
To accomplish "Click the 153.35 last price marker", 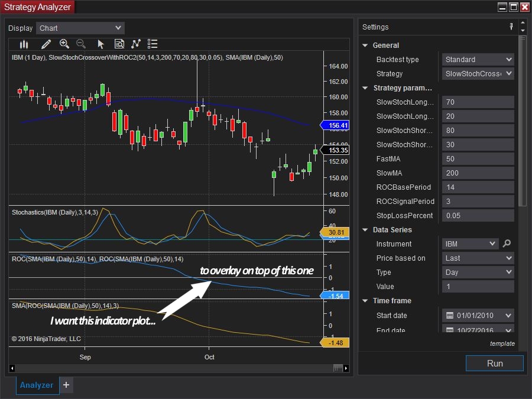I will point(335,150).
